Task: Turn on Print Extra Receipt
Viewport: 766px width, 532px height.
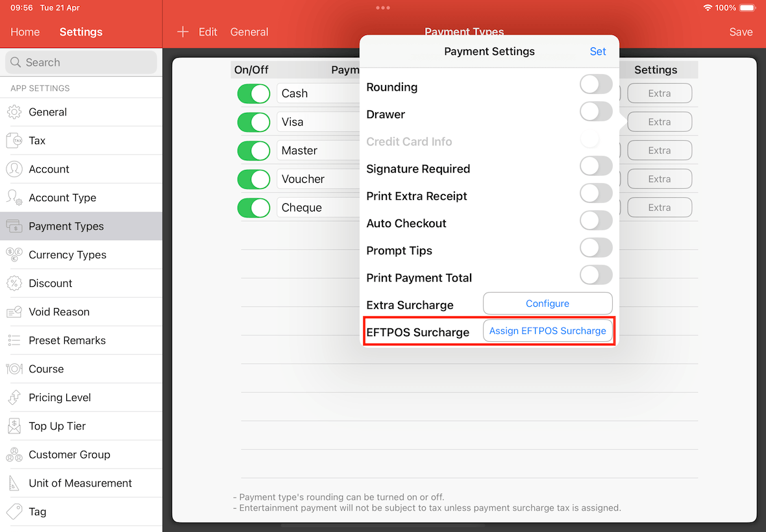Action: (x=596, y=194)
